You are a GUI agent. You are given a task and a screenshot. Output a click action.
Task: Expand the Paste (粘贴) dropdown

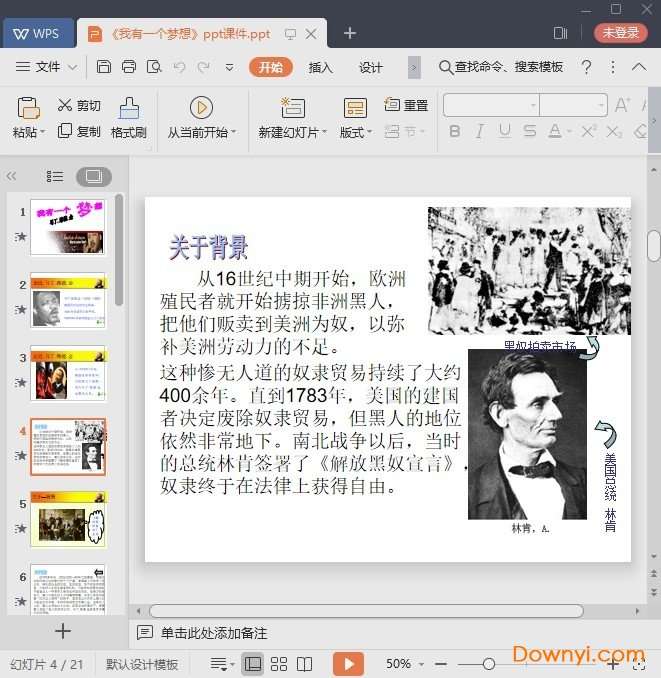click(29, 132)
